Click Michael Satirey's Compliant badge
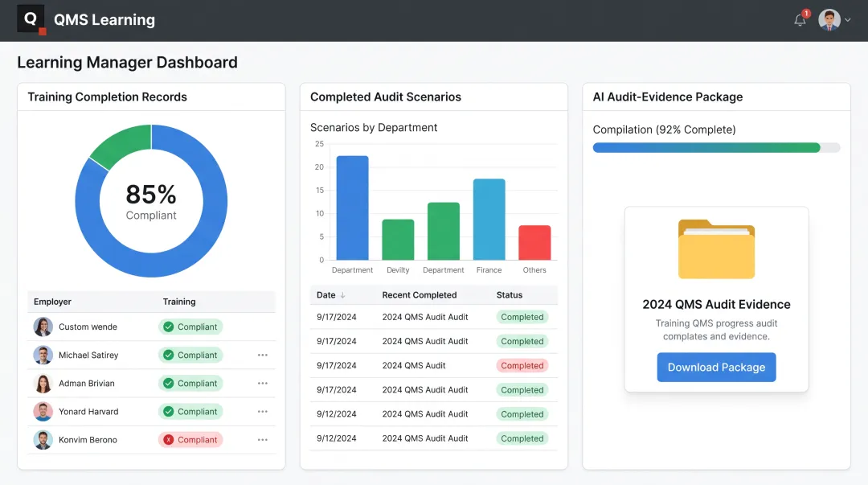Image resolution: width=868 pixels, height=485 pixels. click(190, 356)
